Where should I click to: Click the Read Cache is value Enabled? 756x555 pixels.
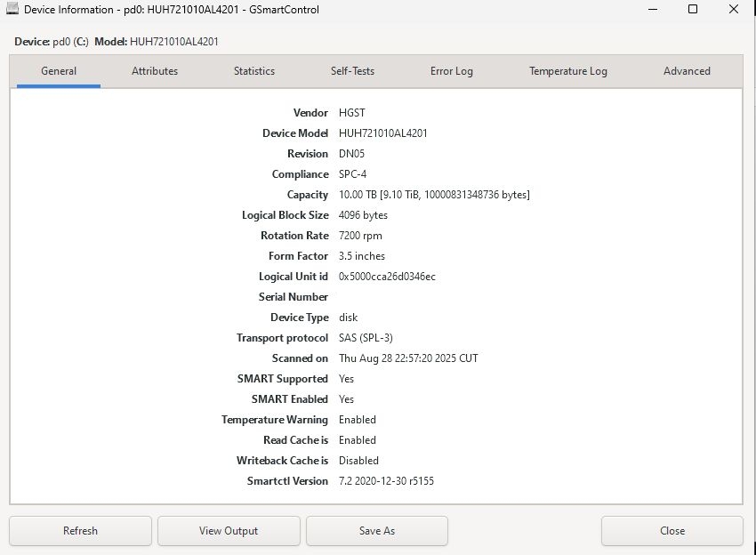[x=358, y=440]
